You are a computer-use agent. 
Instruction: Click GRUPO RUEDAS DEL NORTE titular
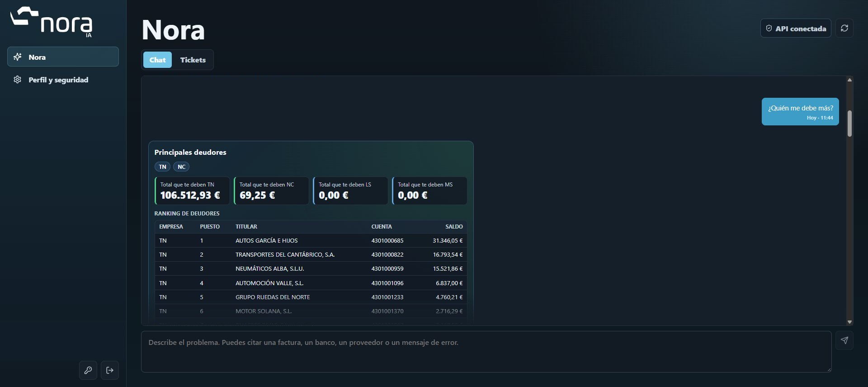click(273, 297)
